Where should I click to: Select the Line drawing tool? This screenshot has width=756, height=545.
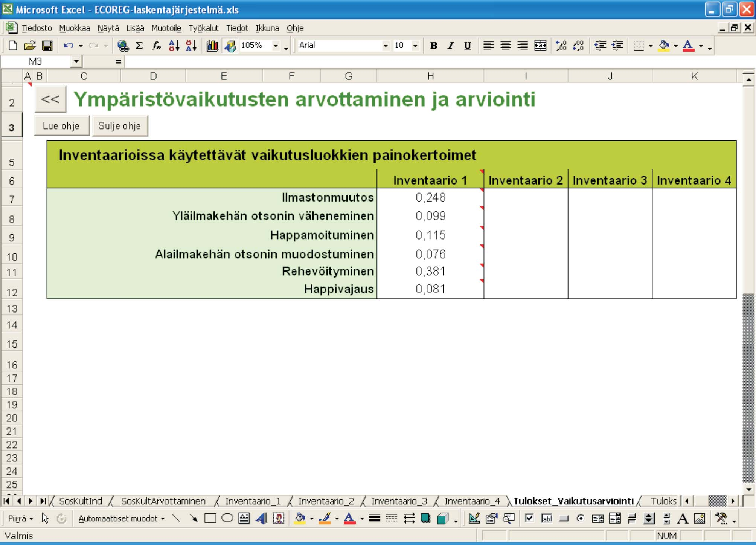click(176, 518)
